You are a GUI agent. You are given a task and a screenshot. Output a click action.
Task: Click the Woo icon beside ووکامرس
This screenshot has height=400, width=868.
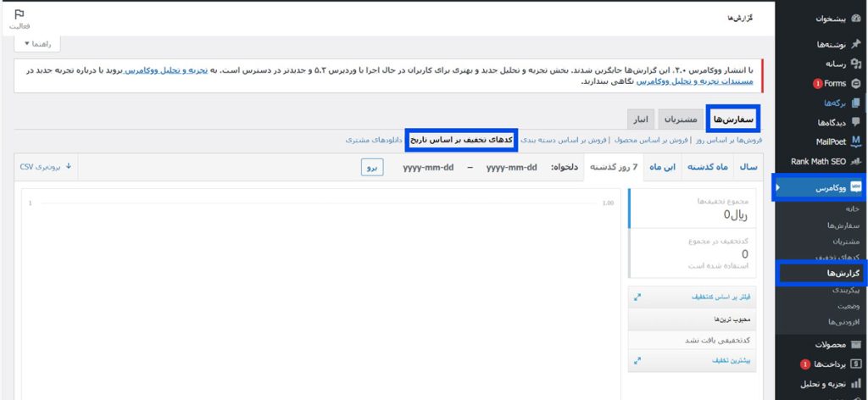click(x=856, y=187)
